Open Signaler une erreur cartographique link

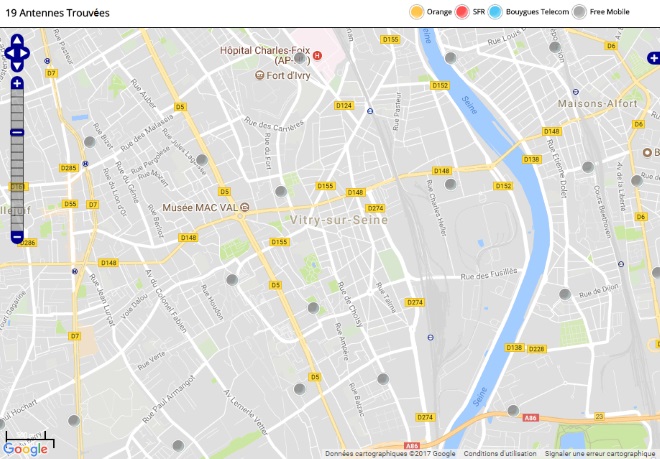pyautogui.click(x=600, y=454)
